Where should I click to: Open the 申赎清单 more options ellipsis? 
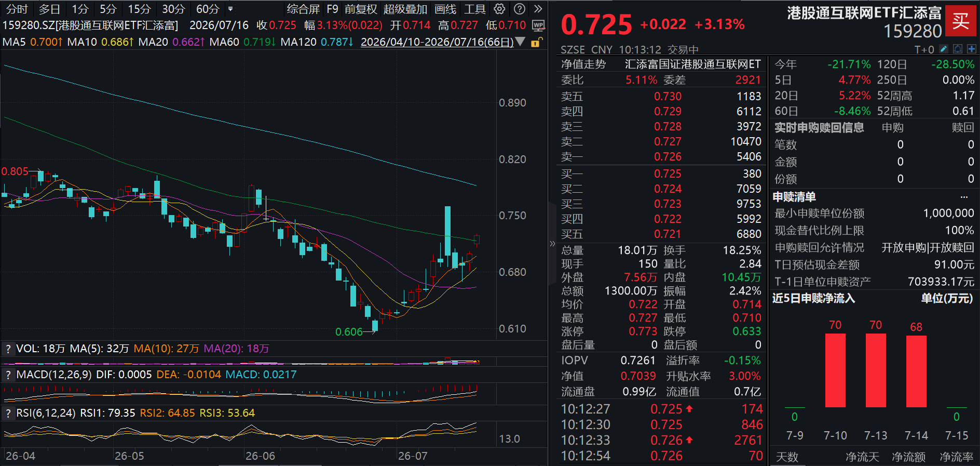click(x=964, y=197)
